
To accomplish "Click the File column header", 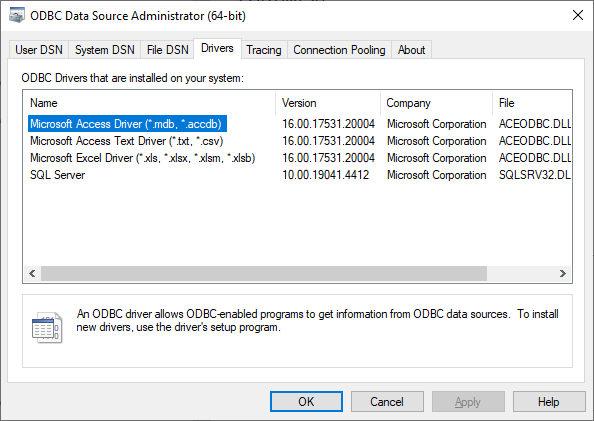I will 532,103.
